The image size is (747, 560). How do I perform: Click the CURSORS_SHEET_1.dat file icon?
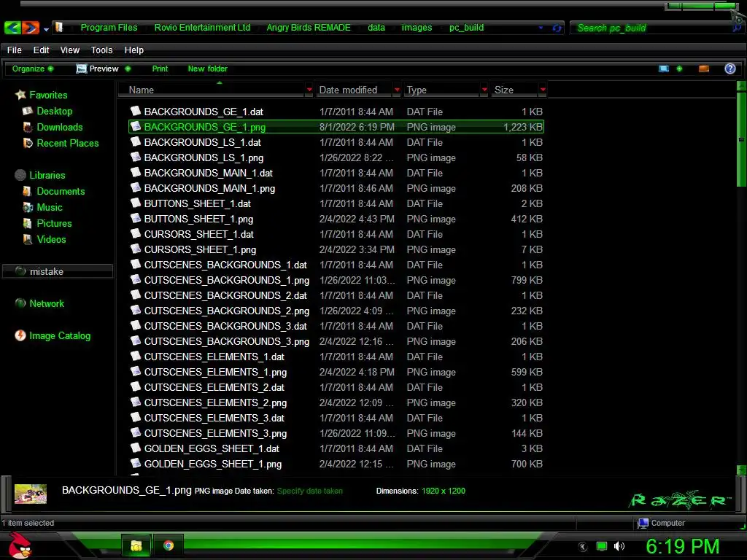pos(136,234)
